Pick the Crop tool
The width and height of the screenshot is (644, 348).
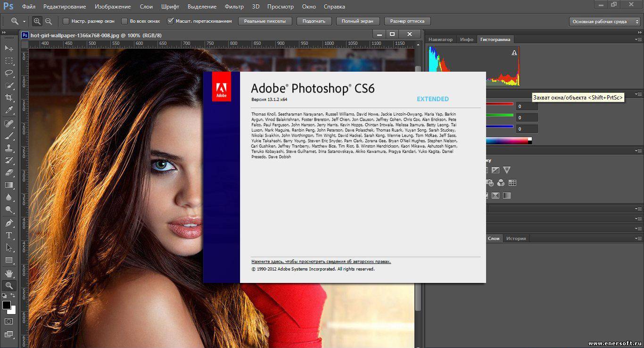pos(9,98)
